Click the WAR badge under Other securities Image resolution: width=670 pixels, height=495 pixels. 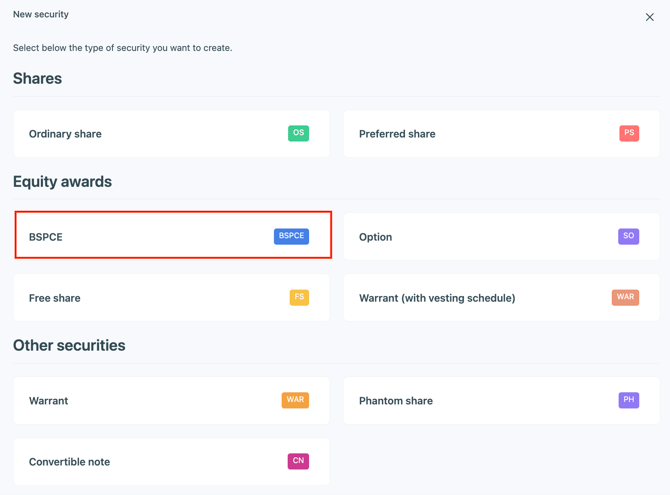pyautogui.click(x=295, y=400)
